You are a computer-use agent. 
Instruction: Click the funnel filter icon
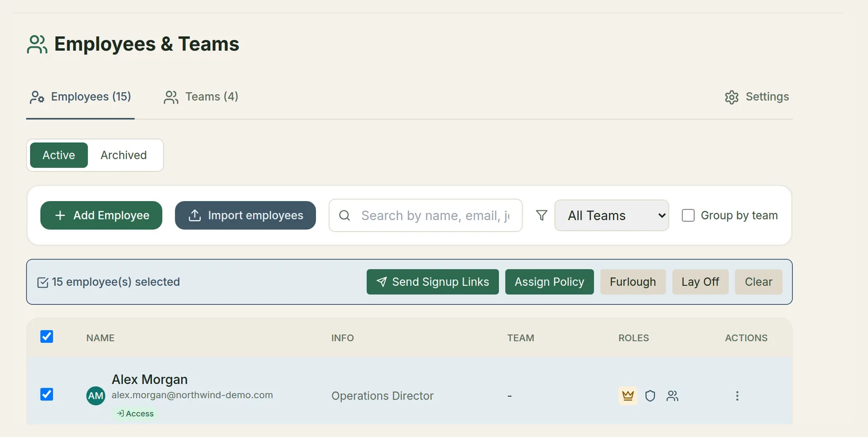coord(541,215)
